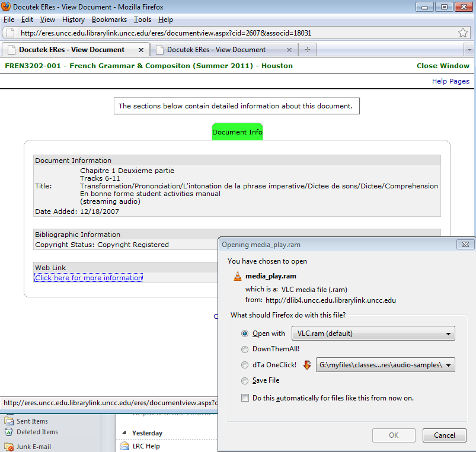Check 'Do this automatically for files like this'
The image size is (476, 452).
coord(245,398)
